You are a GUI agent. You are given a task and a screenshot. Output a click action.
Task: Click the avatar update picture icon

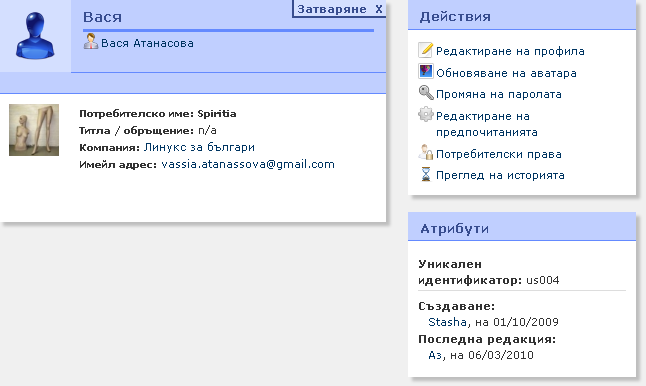coord(426,71)
